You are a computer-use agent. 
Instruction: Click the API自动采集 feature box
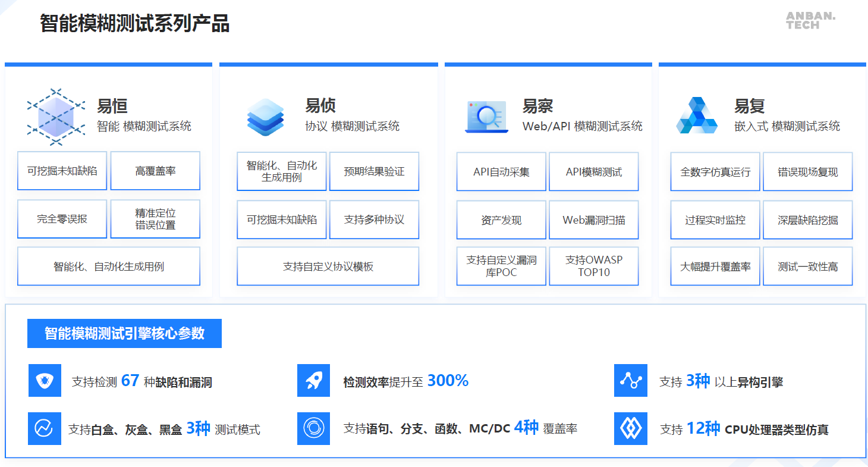[501, 172]
